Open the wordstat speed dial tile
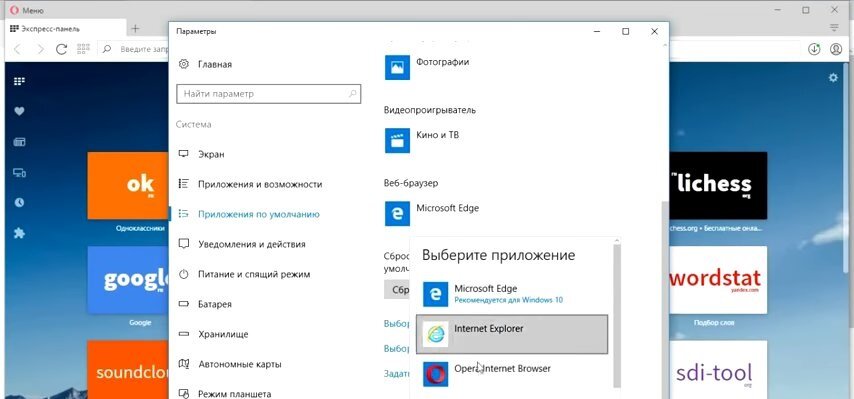Image resolution: width=854 pixels, height=399 pixels. click(x=718, y=279)
